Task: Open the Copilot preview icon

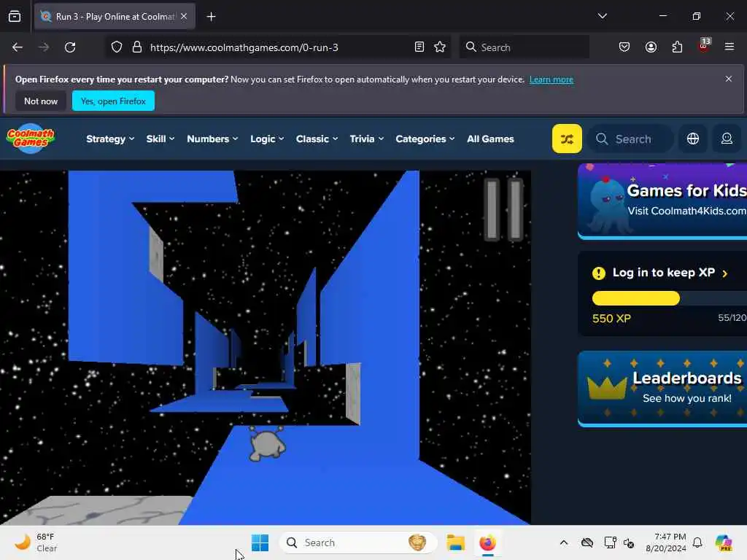Action: 724,542
